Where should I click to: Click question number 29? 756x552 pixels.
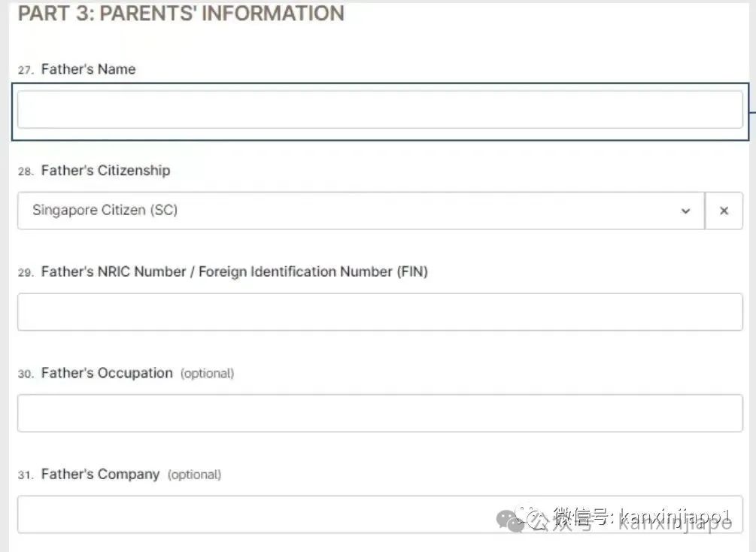point(26,273)
